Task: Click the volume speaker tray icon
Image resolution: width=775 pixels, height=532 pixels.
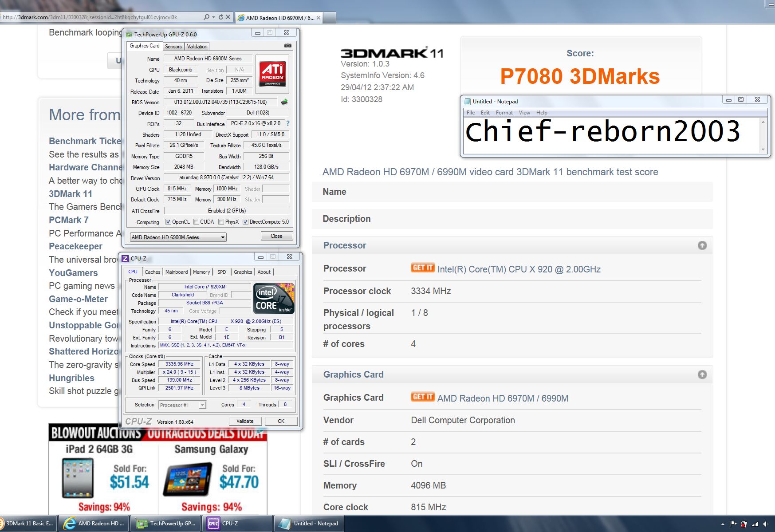Action: 766,524
